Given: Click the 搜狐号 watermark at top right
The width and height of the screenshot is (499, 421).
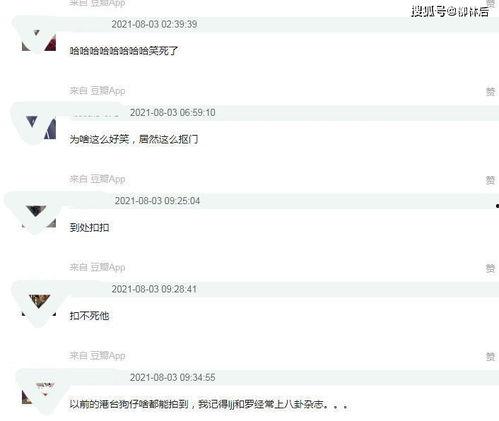Looking at the screenshot, I should pos(450,11).
